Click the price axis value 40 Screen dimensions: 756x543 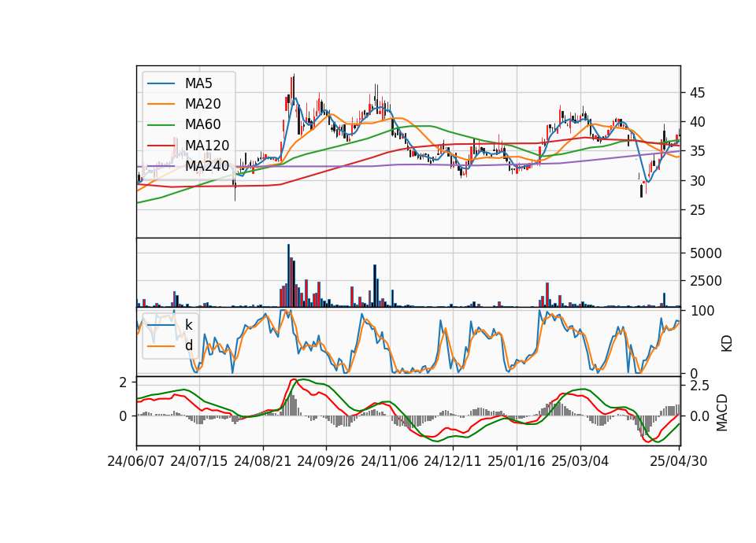pos(697,123)
